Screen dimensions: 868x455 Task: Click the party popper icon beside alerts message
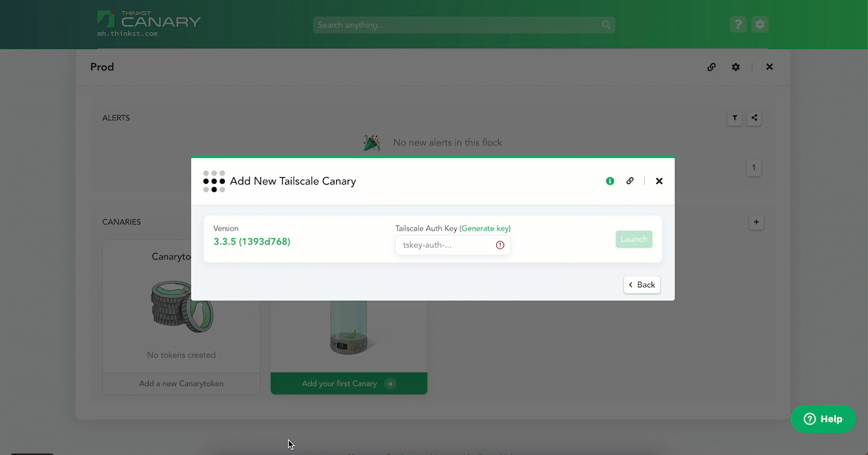(x=372, y=143)
